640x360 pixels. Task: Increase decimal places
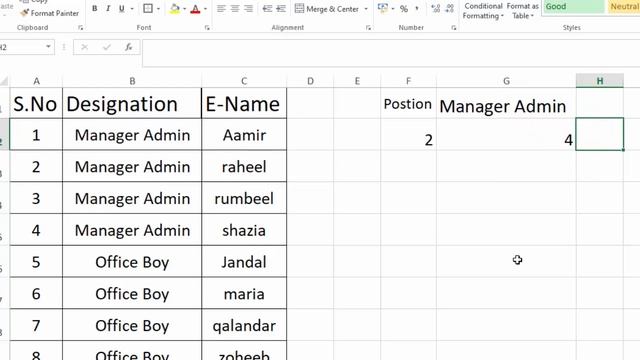click(436, 9)
